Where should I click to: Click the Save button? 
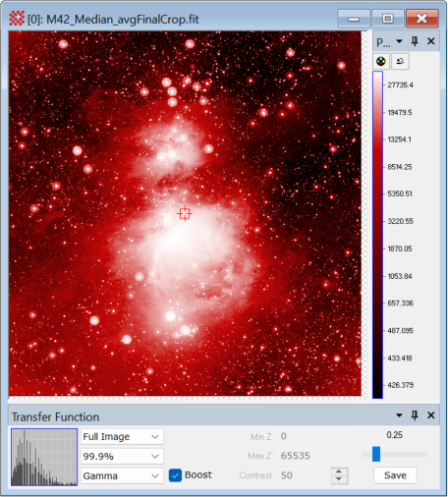coord(395,475)
